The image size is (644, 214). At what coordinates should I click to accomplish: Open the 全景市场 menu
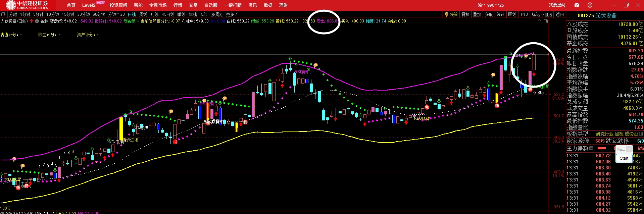point(158,5)
